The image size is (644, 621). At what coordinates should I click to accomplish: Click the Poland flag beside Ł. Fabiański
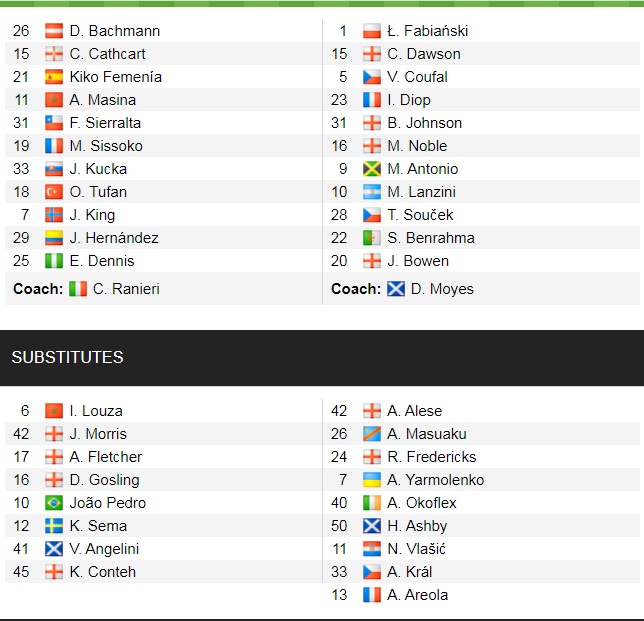tap(372, 31)
